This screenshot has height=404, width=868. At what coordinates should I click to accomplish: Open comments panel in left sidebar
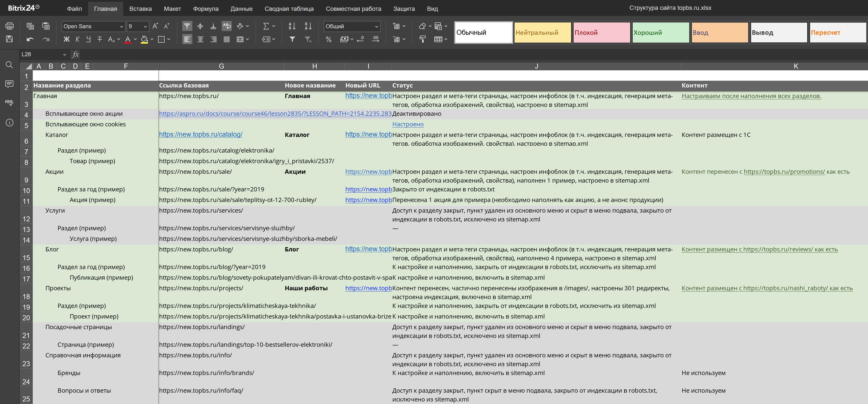(x=9, y=83)
